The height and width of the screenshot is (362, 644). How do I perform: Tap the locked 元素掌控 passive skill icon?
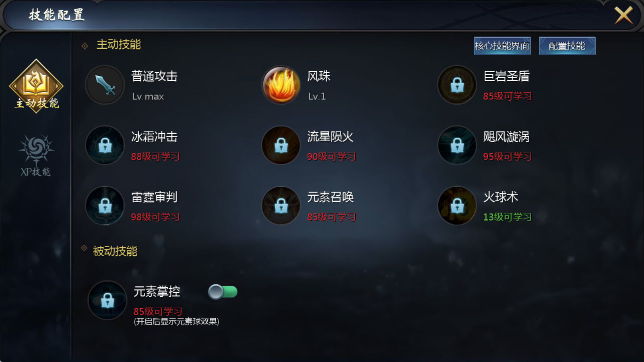(107, 300)
